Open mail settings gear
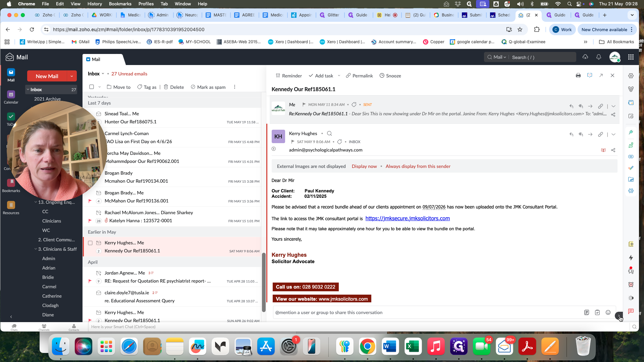Image resolution: width=644 pixels, height=362 pixels. point(631,76)
